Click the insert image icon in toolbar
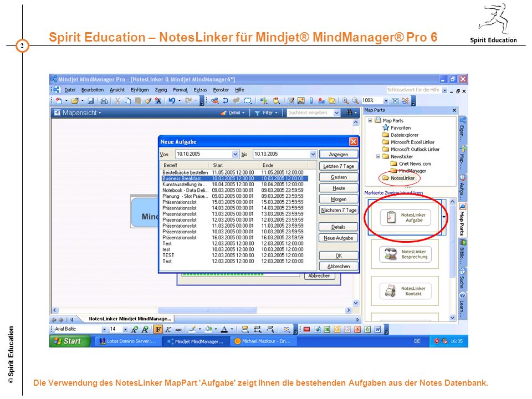 (301, 101)
